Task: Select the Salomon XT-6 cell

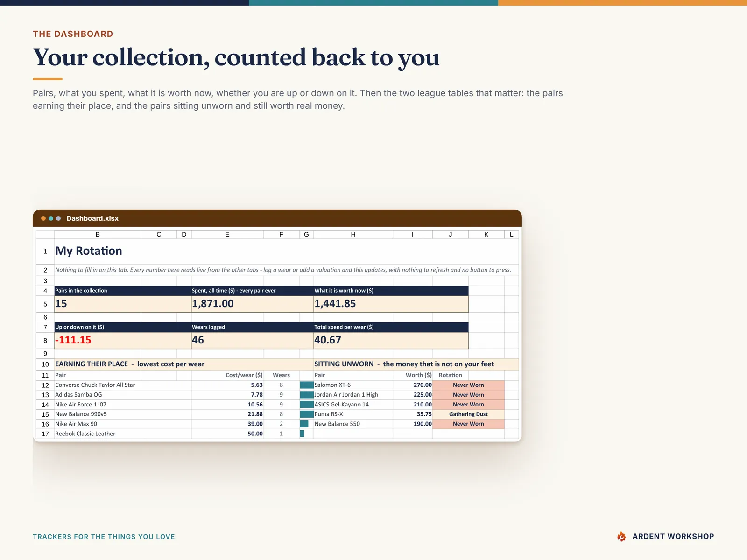Action: (353, 385)
